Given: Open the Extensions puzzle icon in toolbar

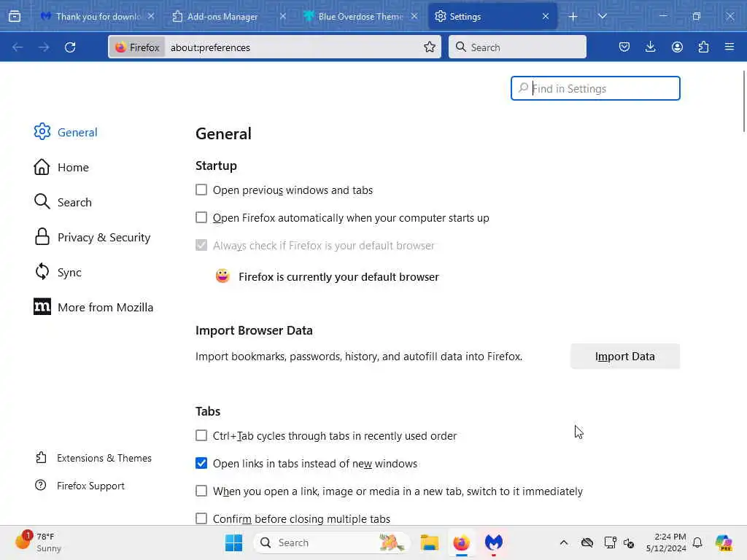Looking at the screenshot, I should pyautogui.click(x=703, y=47).
